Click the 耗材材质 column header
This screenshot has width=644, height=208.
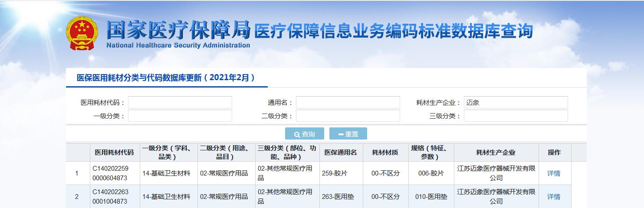coord(385,153)
